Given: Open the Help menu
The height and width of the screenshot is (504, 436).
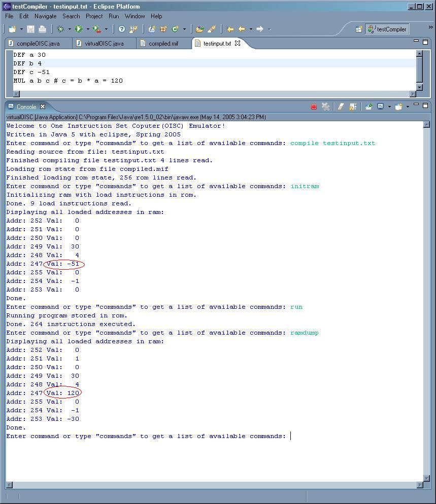Looking at the screenshot, I should coord(156,16).
